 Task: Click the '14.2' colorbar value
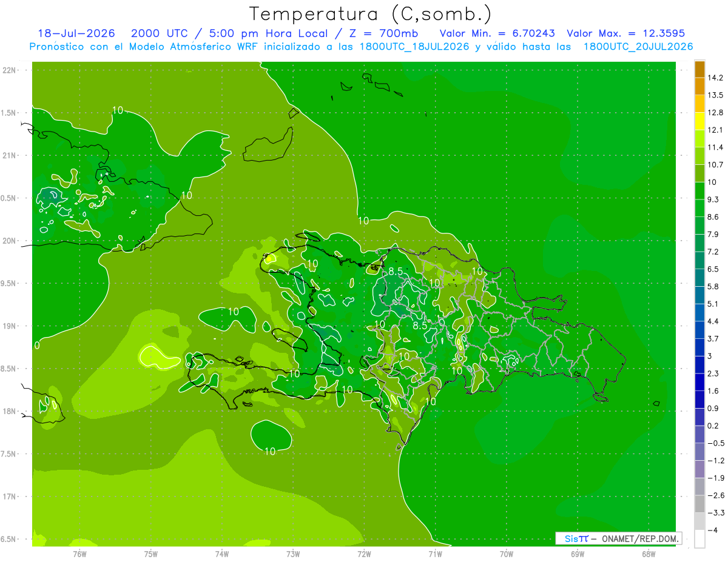(x=716, y=78)
